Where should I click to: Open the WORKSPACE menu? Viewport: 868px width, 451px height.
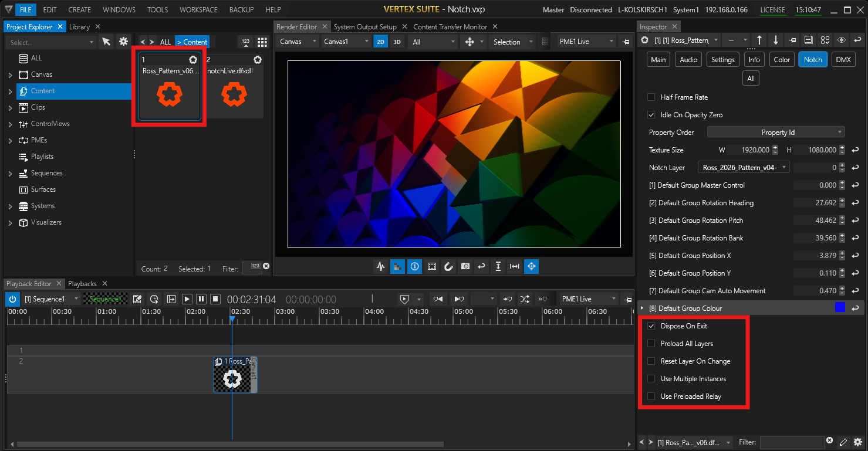point(198,9)
